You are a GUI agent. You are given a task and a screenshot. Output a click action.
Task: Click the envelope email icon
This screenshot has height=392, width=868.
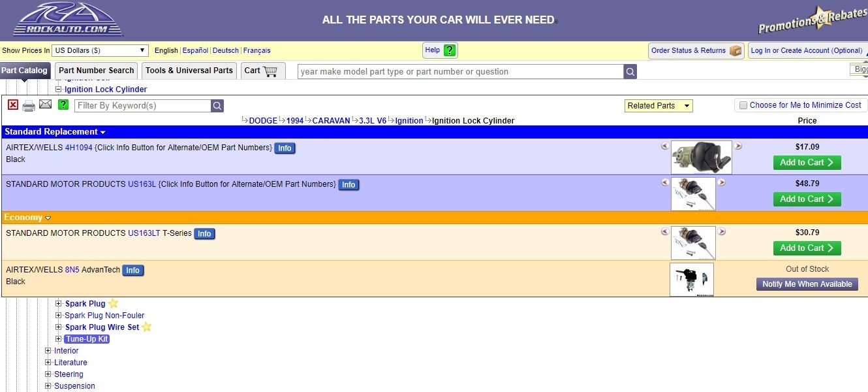pos(45,105)
